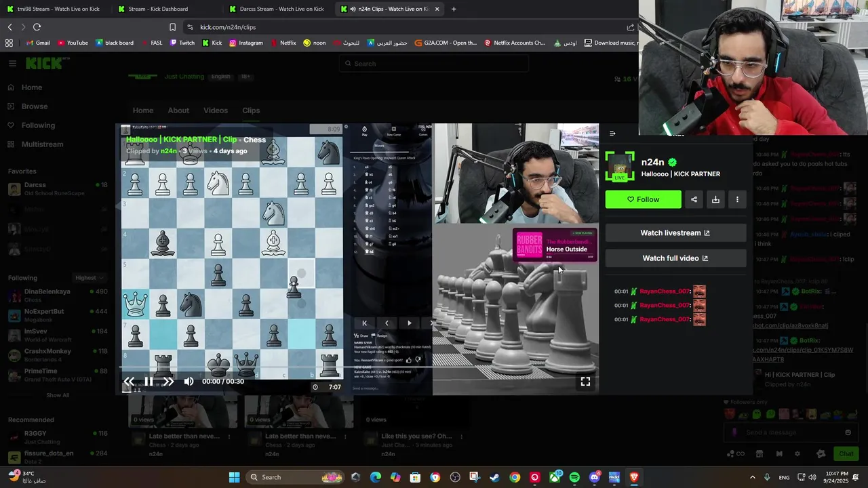Open the n24n channel name link
The width and height of the screenshot is (868, 488).
(x=652, y=162)
